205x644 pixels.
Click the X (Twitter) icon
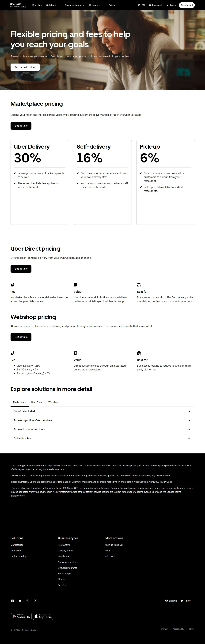point(35,600)
